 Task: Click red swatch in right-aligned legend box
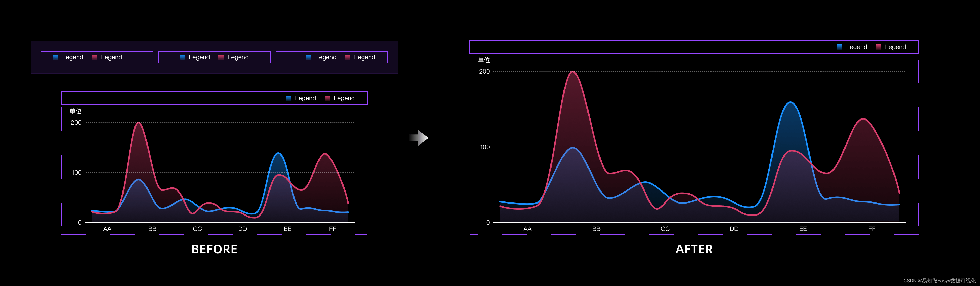(x=348, y=57)
